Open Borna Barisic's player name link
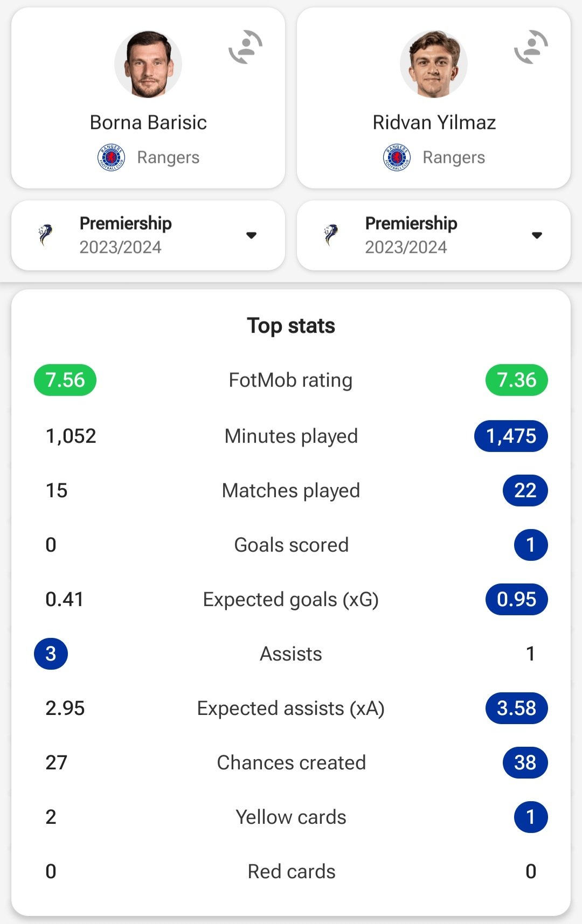The height and width of the screenshot is (924, 582). (148, 123)
